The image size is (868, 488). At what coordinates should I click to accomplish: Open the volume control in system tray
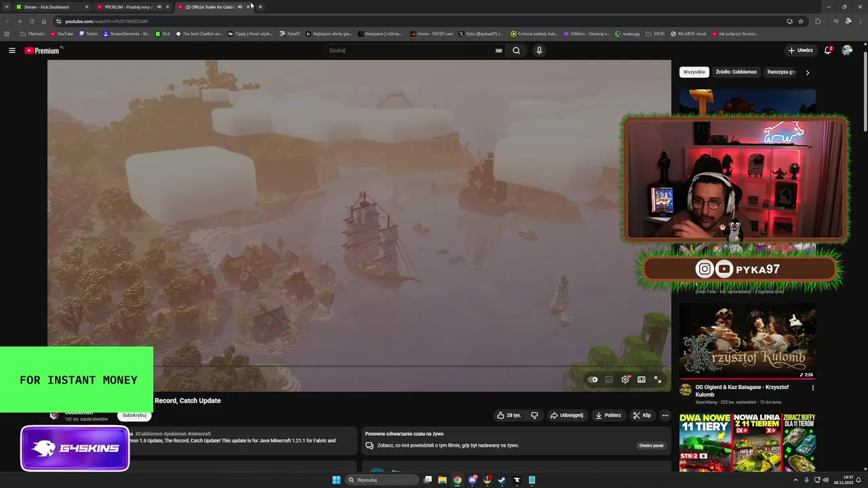click(825, 480)
